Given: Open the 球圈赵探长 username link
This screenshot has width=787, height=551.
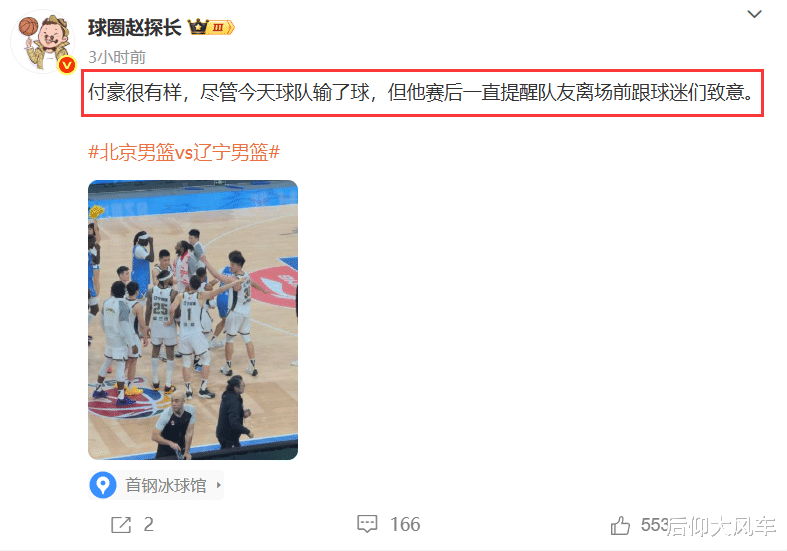Looking at the screenshot, I should (x=135, y=27).
